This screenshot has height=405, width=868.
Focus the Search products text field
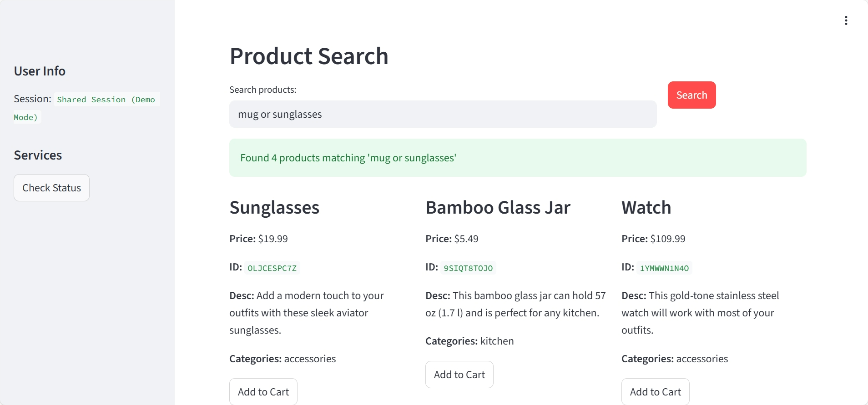tap(443, 114)
